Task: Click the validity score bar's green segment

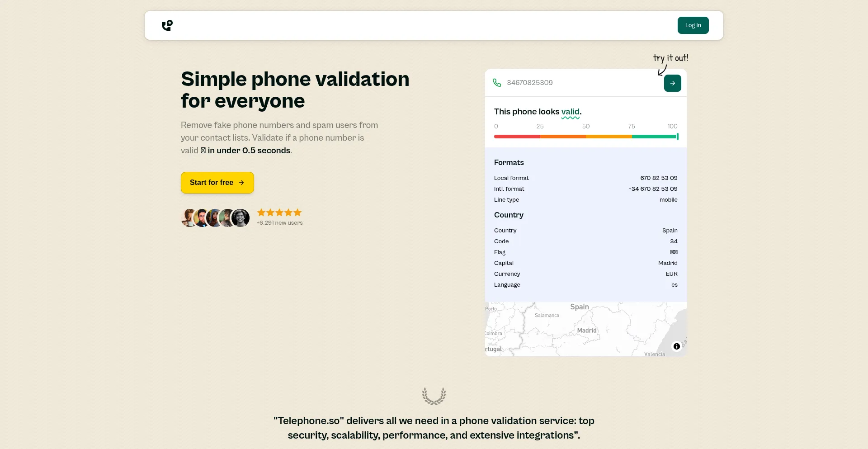Action: tap(654, 137)
